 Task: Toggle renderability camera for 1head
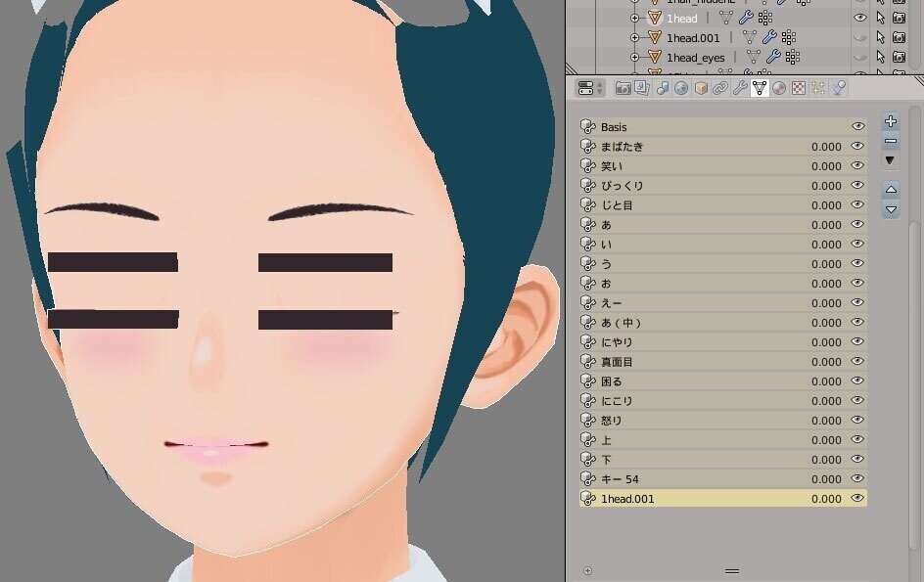[900, 19]
